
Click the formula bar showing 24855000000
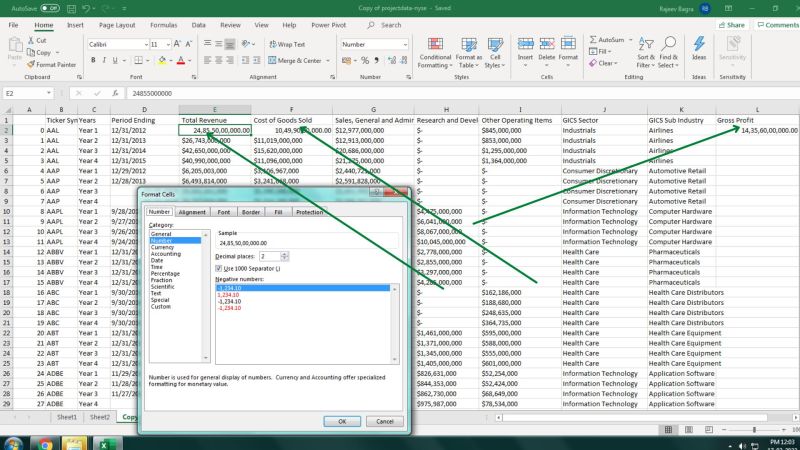click(462, 93)
